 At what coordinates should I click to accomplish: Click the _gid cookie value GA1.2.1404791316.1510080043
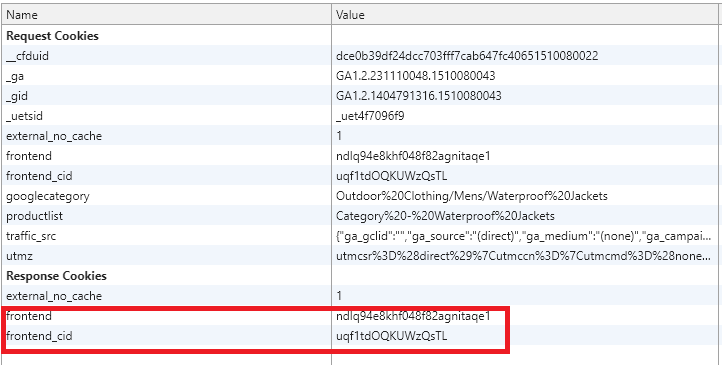point(419,96)
